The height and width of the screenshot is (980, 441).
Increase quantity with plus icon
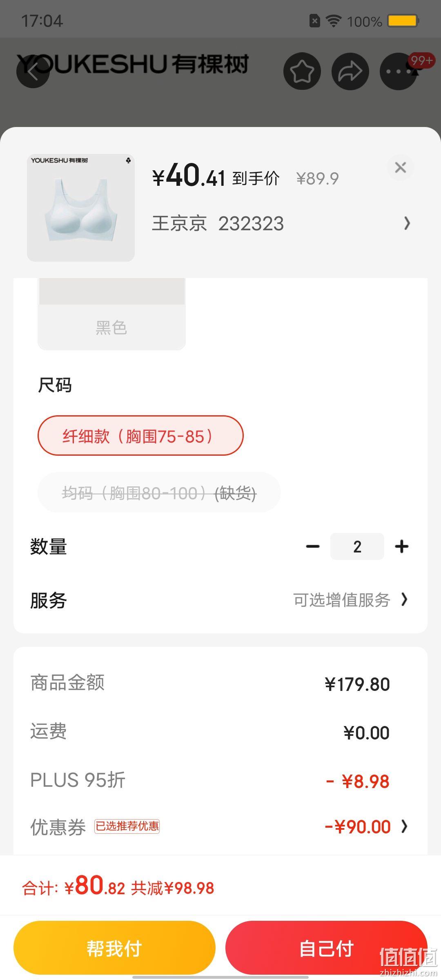[402, 546]
